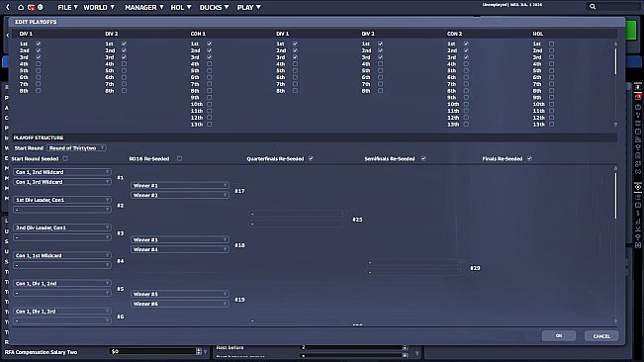Check CON 2 9th place checkbox

point(466,97)
